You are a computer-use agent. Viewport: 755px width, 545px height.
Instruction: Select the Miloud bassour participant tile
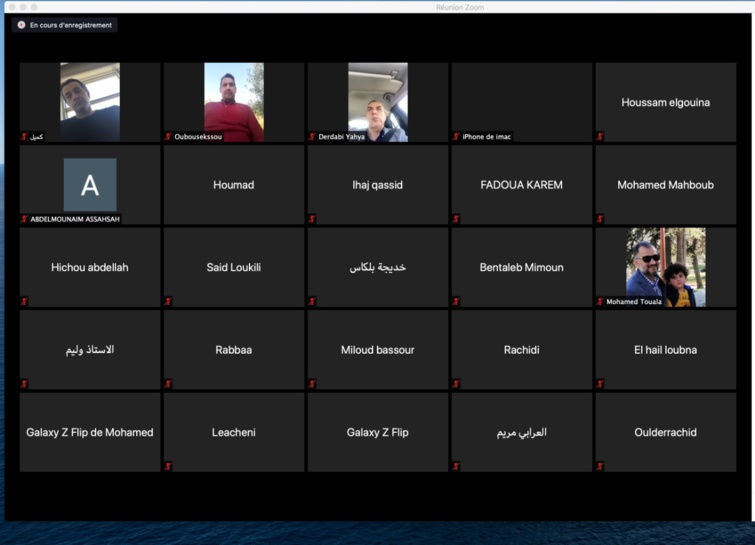tap(377, 350)
